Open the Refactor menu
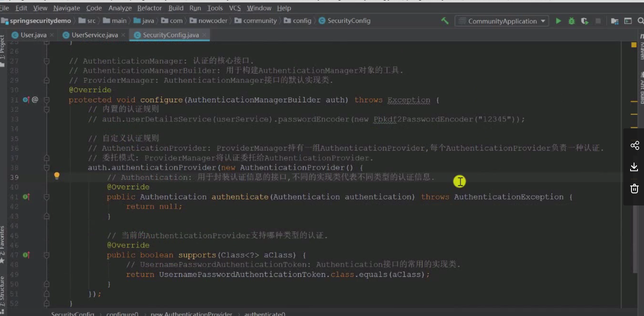This screenshot has width=644, height=316. click(x=150, y=8)
